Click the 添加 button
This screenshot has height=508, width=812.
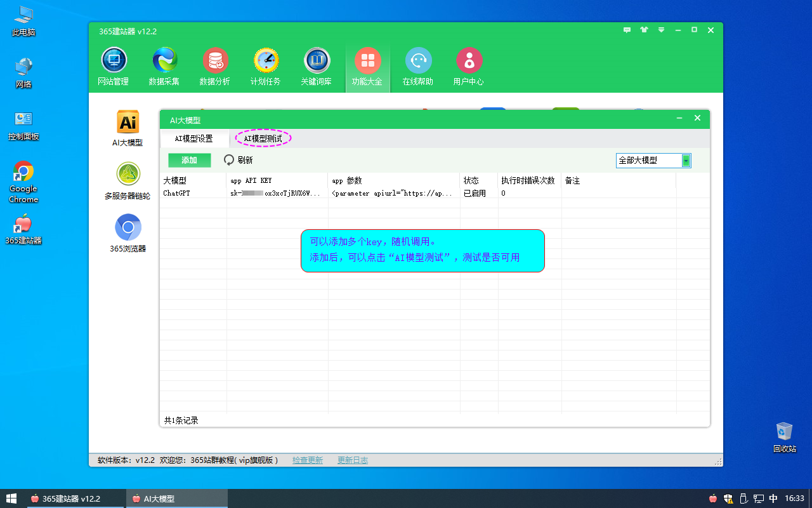189,160
